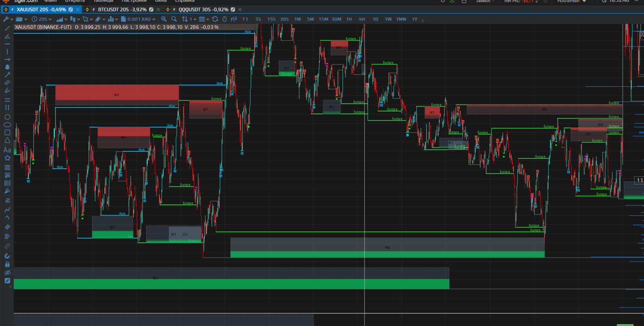
Task: Select the triangle drawing tool
Action: [7, 140]
